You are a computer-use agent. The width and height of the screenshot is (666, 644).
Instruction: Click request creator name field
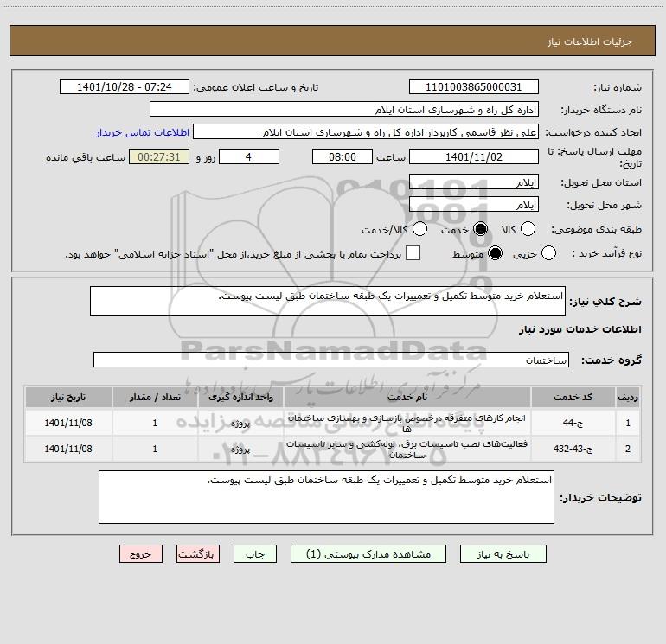coord(366,131)
